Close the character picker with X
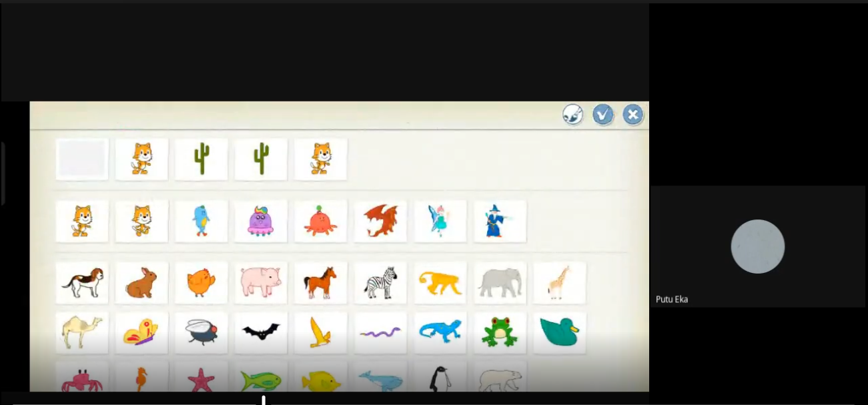The width and height of the screenshot is (868, 405). (x=632, y=115)
